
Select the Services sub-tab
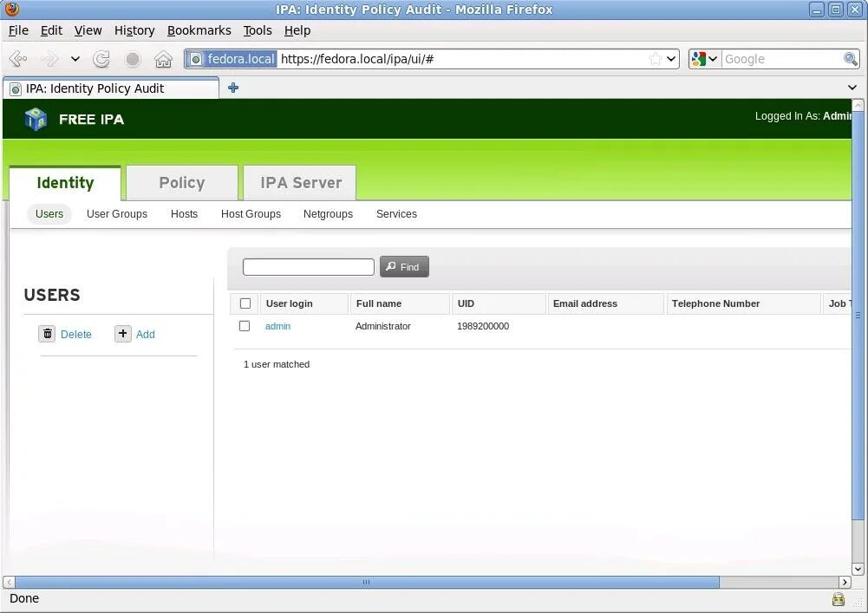click(x=396, y=214)
